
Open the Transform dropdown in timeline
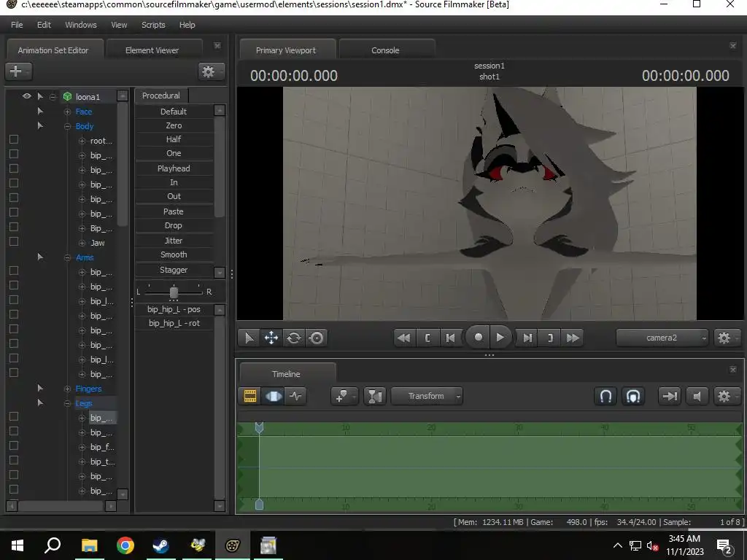pyautogui.click(x=426, y=396)
